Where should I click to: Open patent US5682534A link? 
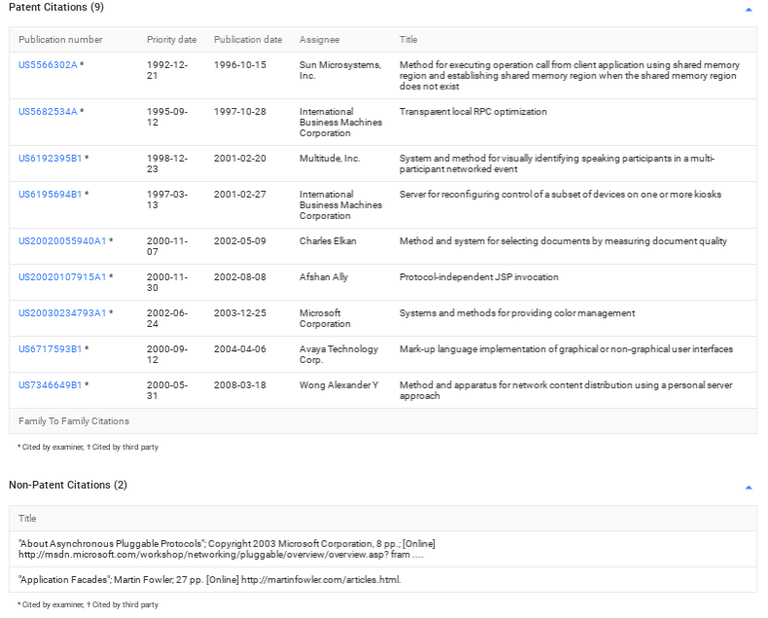pyautogui.click(x=47, y=112)
